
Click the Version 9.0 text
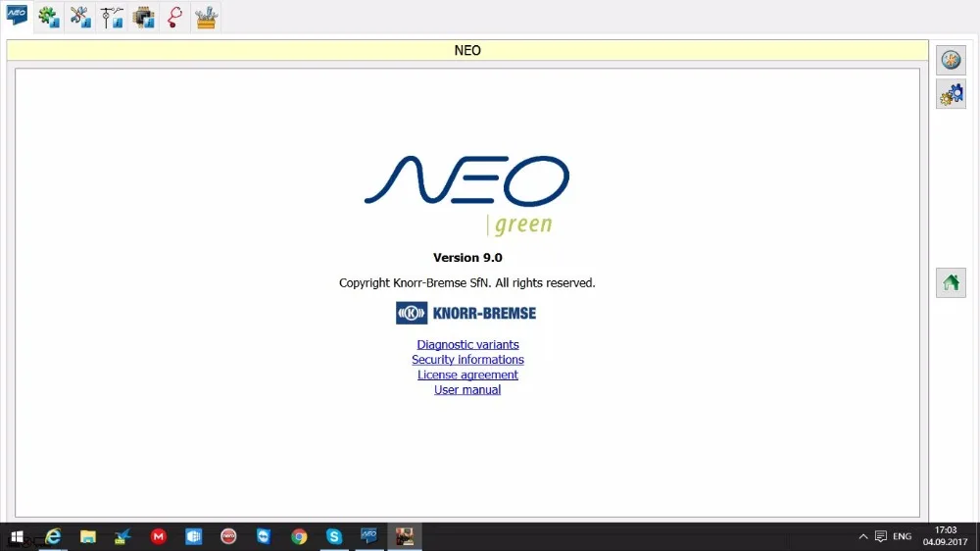point(467,258)
